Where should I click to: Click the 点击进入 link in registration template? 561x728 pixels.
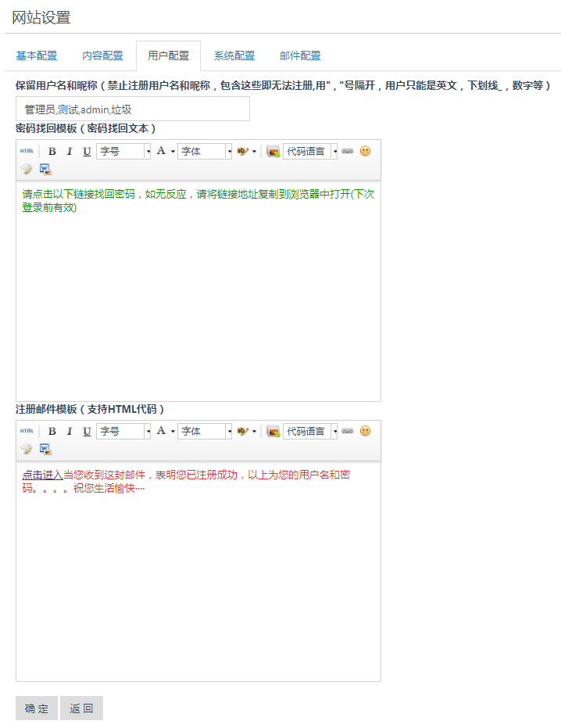tap(43, 475)
